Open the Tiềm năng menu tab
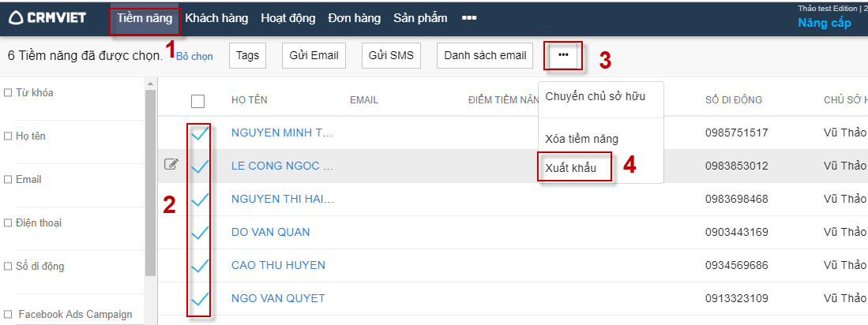 coord(145,18)
